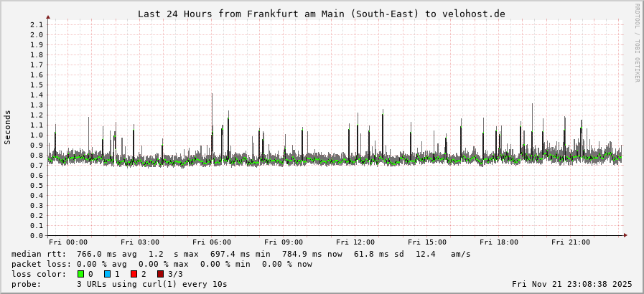644x294 pixels.
Task: Click the red arrow atop the Y axis
Action: click(48, 16)
